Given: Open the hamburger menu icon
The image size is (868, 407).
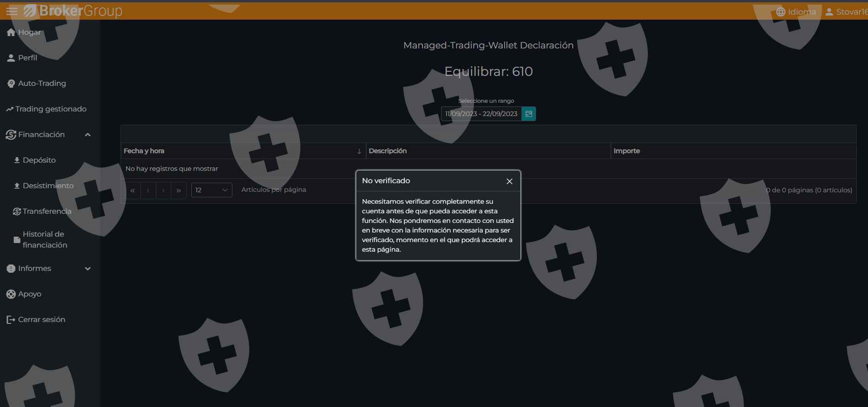Looking at the screenshot, I should [x=12, y=11].
